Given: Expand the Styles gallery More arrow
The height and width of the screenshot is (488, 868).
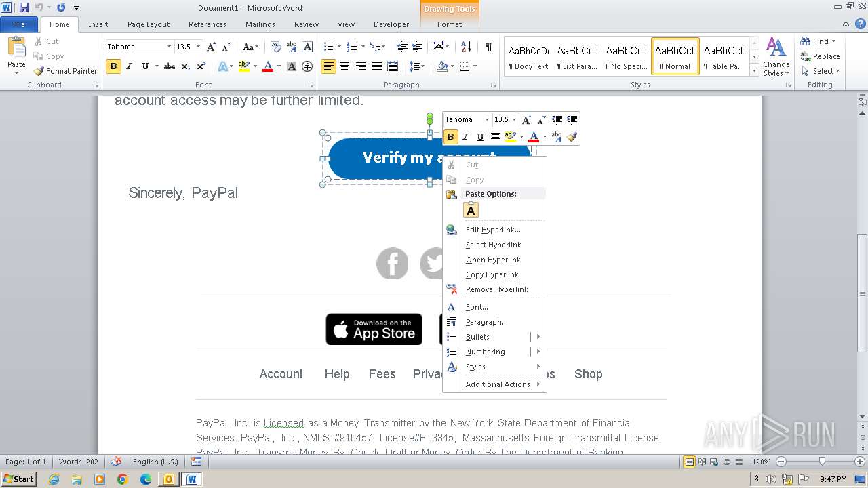Looking at the screenshot, I should 754,69.
